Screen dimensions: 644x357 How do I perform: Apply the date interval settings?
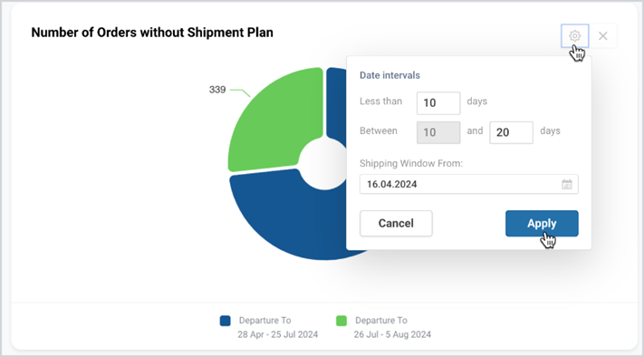[542, 224]
